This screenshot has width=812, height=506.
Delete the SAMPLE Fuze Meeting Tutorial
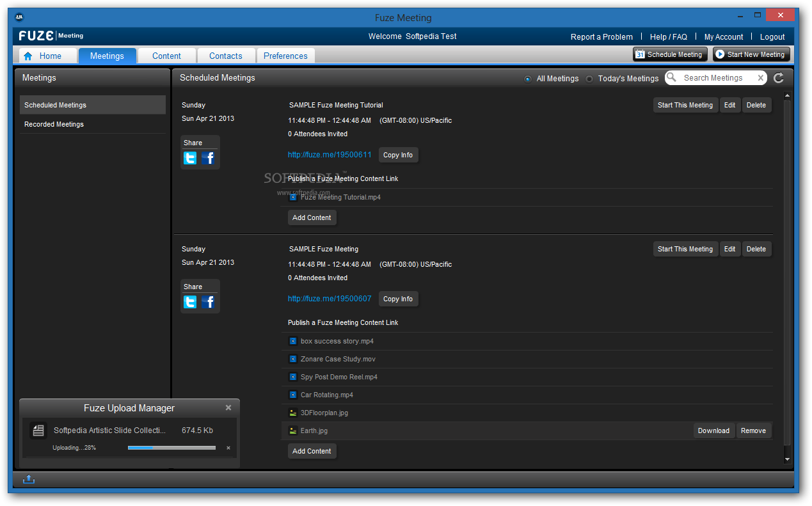point(756,105)
